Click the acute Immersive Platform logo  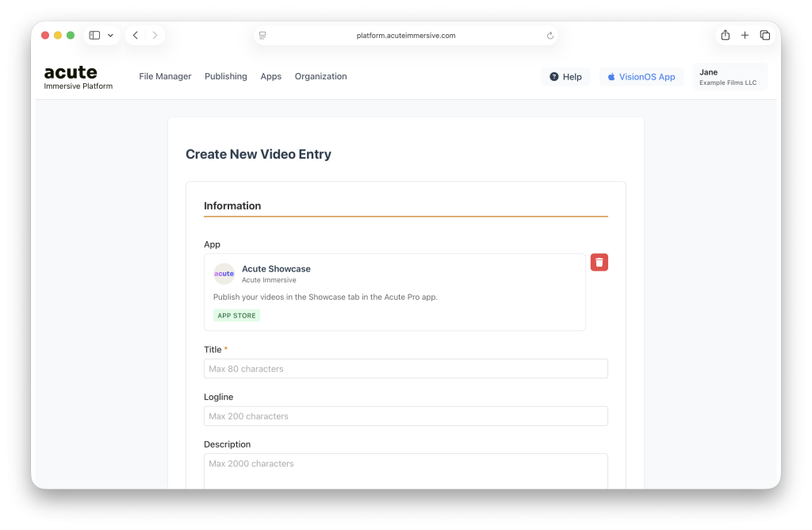point(78,77)
